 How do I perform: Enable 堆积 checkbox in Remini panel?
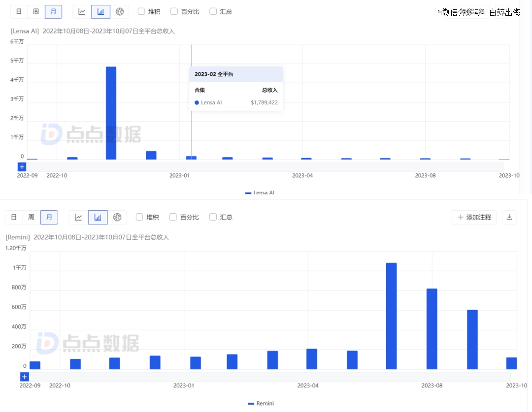tap(139, 217)
